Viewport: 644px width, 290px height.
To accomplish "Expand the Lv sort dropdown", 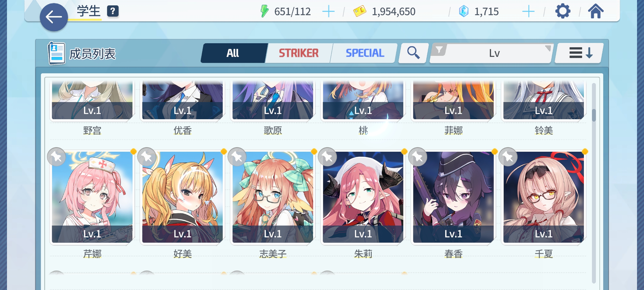I will [x=492, y=53].
